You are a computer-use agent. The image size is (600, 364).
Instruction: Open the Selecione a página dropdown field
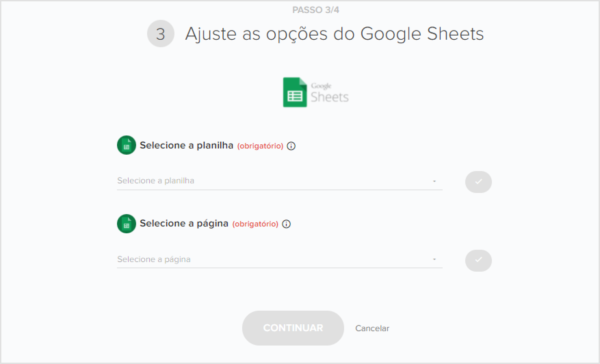point(280,259)
